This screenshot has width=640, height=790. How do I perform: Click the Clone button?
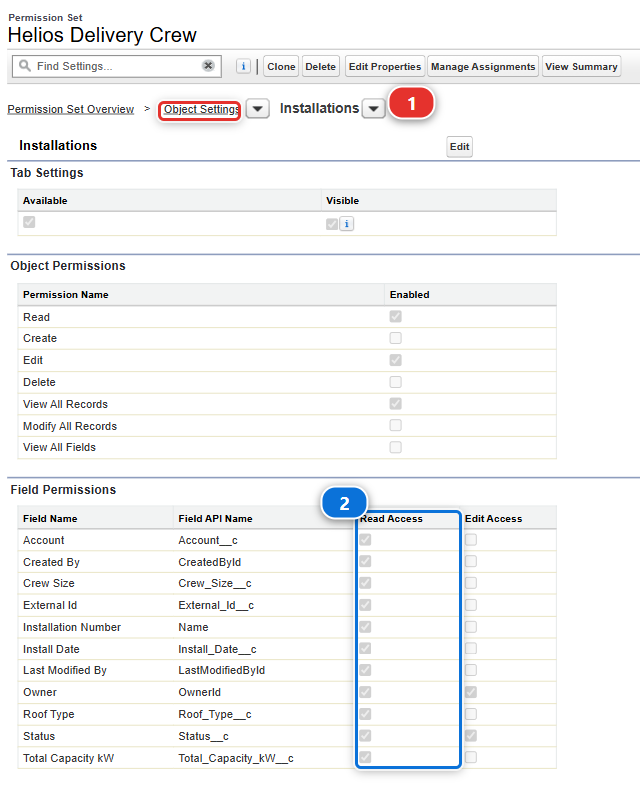tap(281, 67)
